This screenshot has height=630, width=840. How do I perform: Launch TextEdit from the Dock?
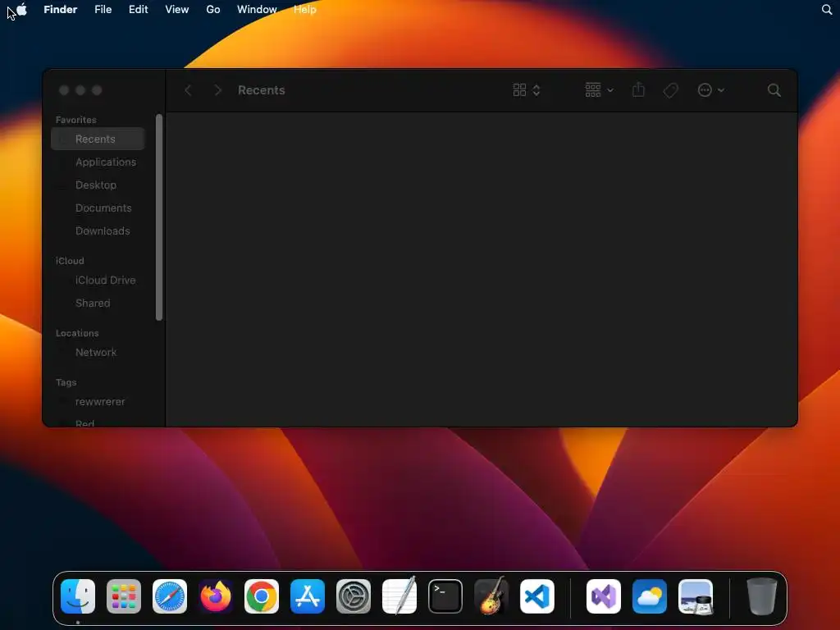[399, 596]
